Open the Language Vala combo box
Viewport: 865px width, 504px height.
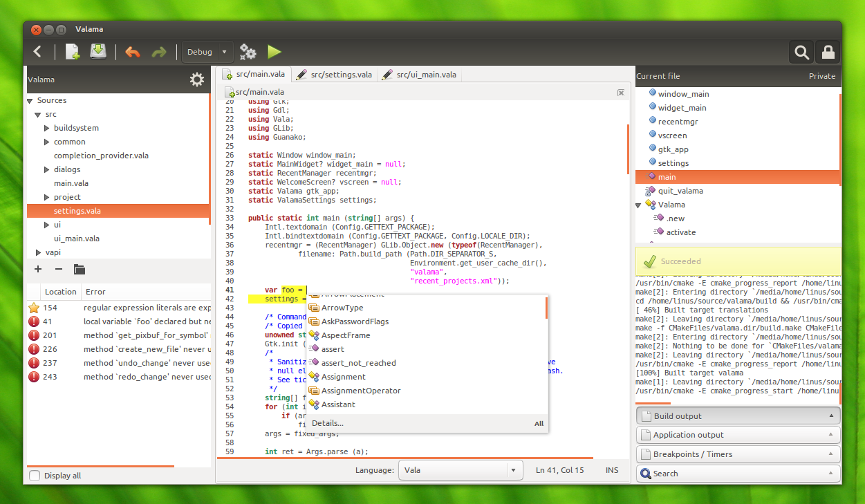[x=460, y=470]
